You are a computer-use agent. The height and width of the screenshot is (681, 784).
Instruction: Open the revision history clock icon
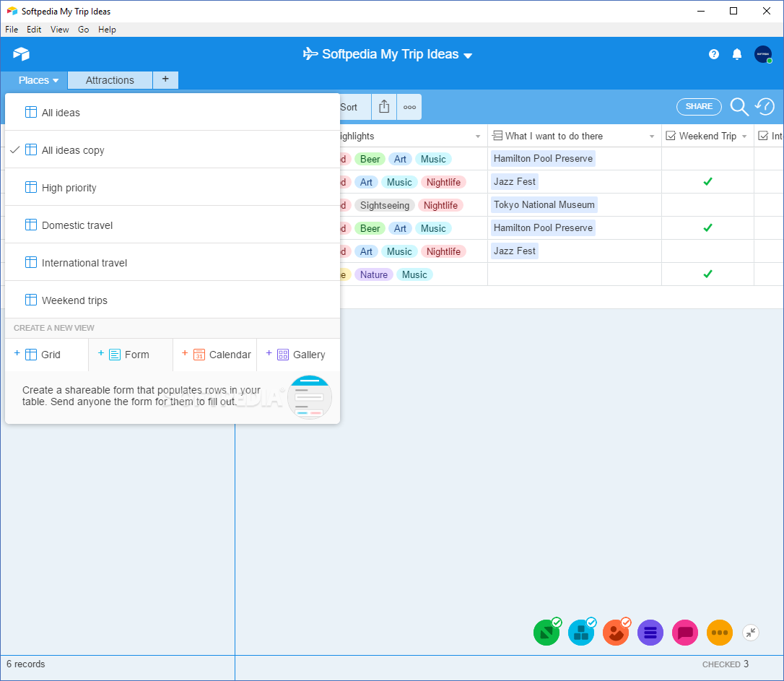coord(765,106)
